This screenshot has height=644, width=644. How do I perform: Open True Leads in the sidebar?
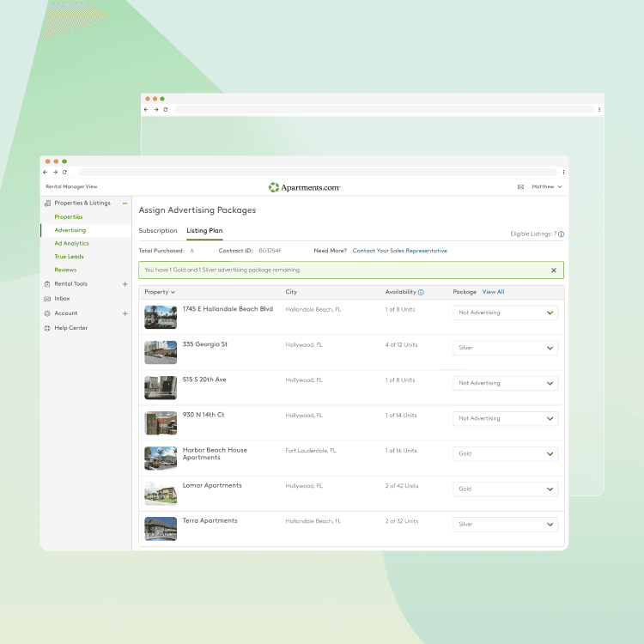point(69,256)
